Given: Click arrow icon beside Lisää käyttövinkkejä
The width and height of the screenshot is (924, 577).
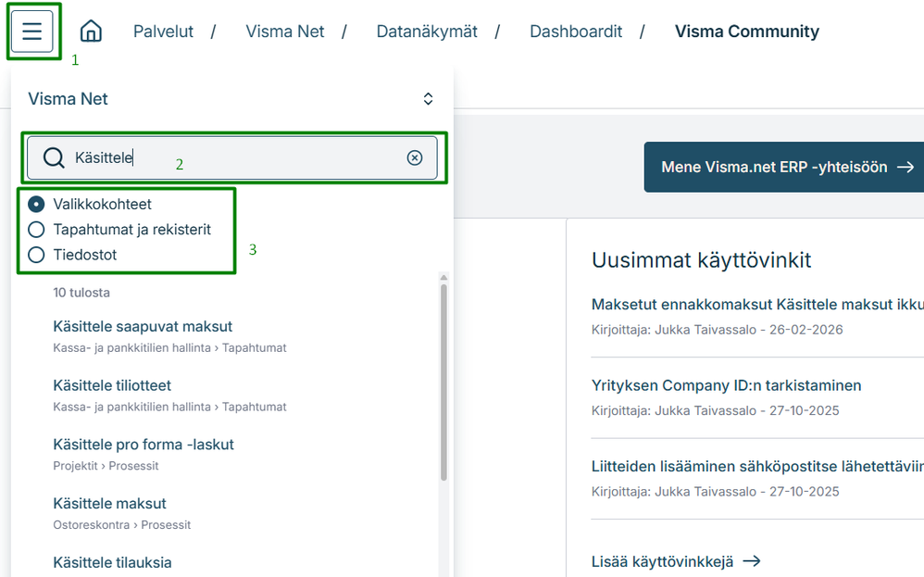Looking at the screenshot, I should [x=752, y=561].
